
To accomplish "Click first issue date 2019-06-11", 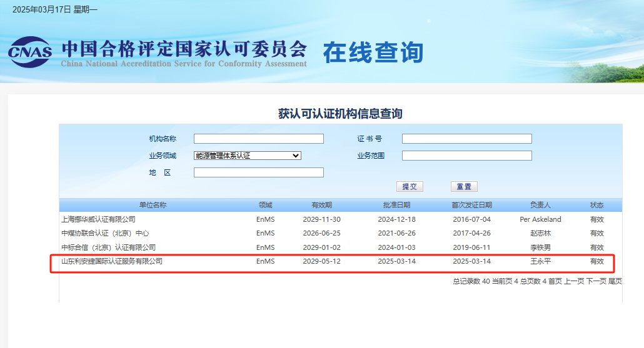I will [471, 247].
